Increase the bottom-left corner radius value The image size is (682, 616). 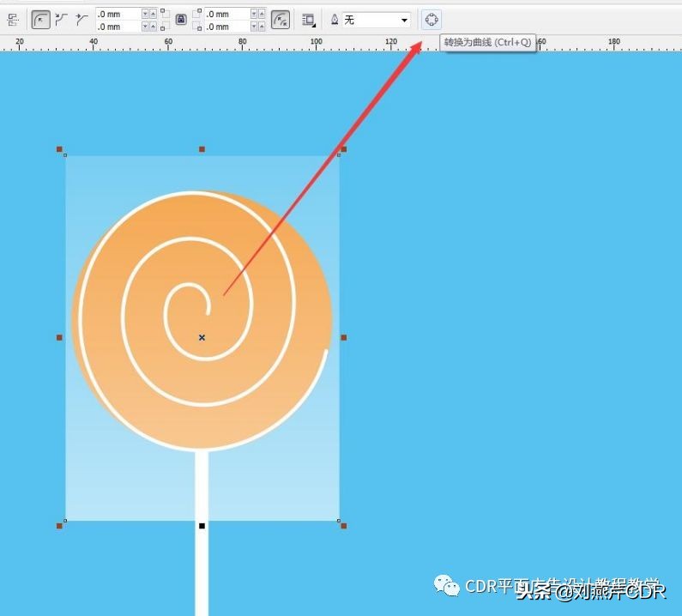pos(153,27)
